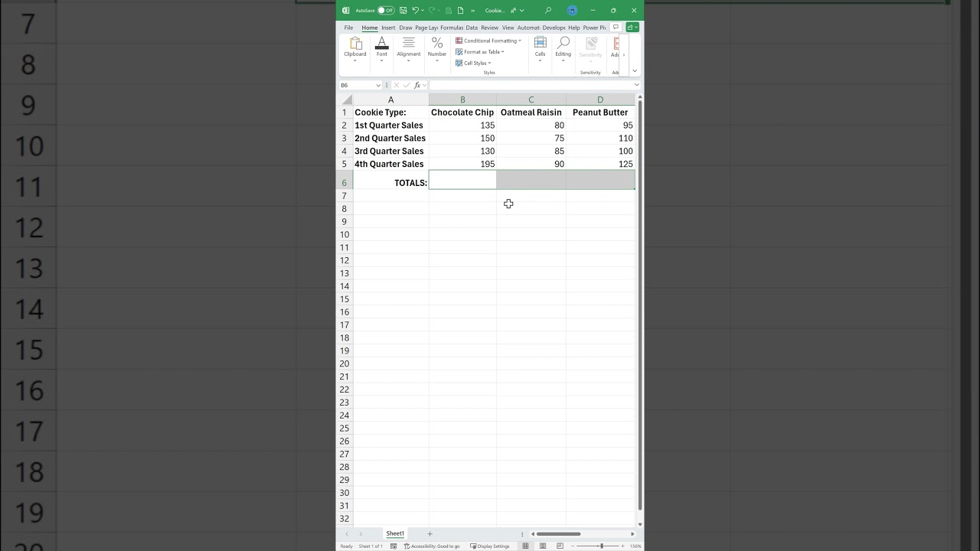Open Display Settings in status bar
This screenshot has width=980, height=551.
click(x=490, y=546)
